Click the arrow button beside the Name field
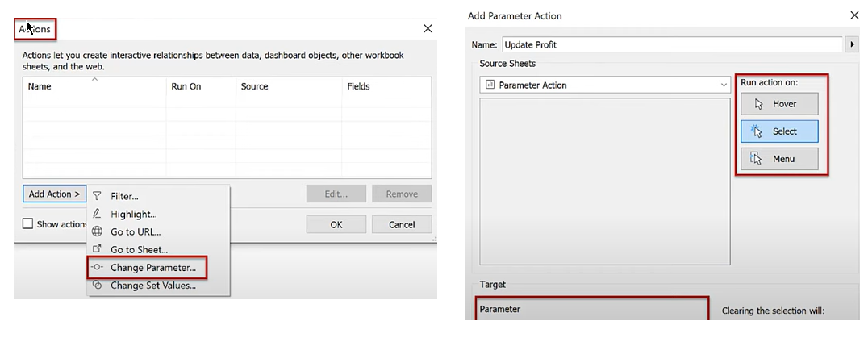 click(x=853, y=44)
